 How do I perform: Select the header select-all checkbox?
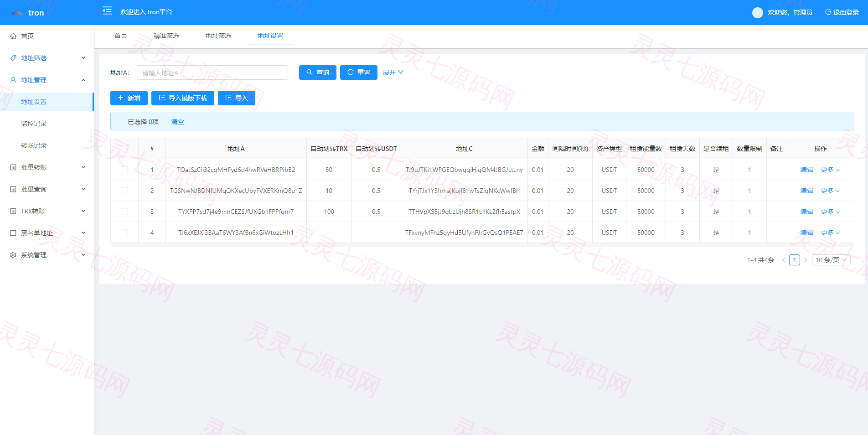point(124,149)
